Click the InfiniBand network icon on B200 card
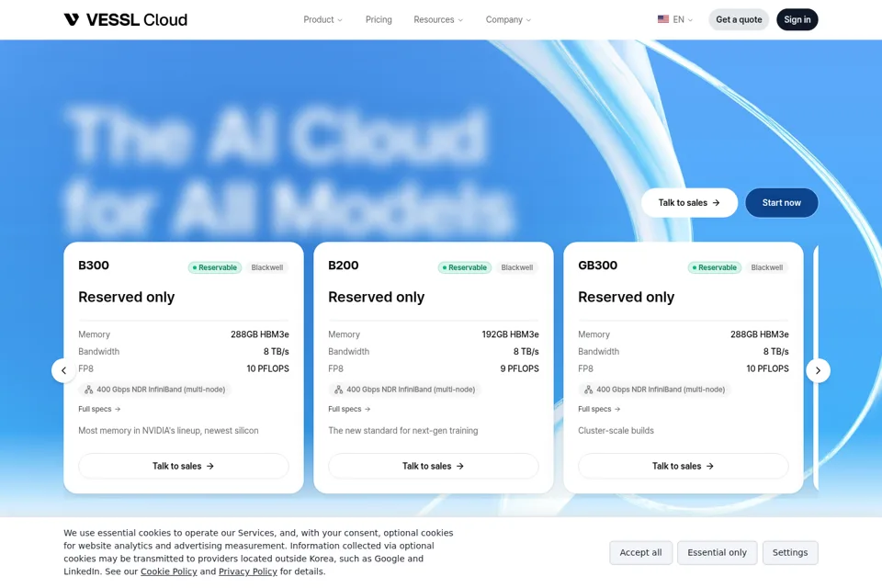The image size is (882, 588). click(339, 390)
